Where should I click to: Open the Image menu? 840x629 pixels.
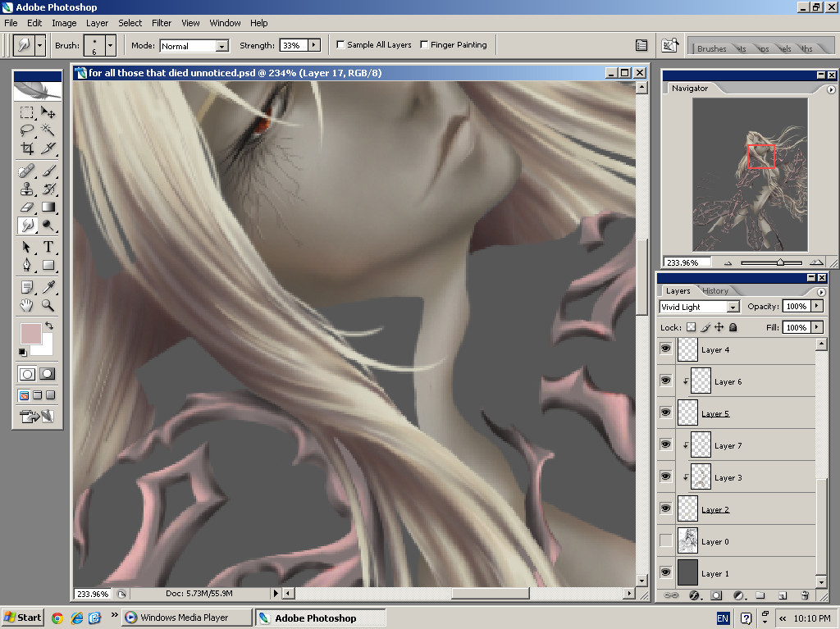(64, 23)
